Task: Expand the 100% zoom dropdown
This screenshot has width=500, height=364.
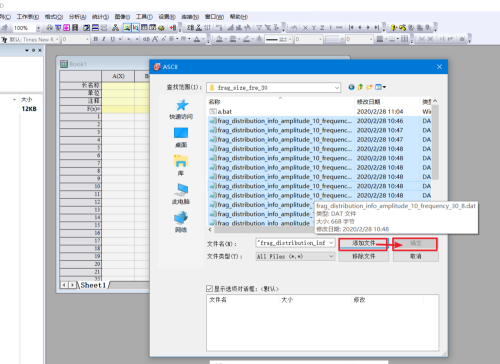Action: pyautogui.click(x=38, y=28)
